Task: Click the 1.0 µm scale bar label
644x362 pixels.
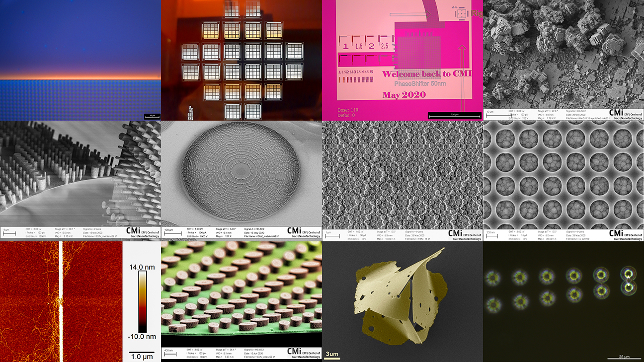Action: click(x=142, y=357)
